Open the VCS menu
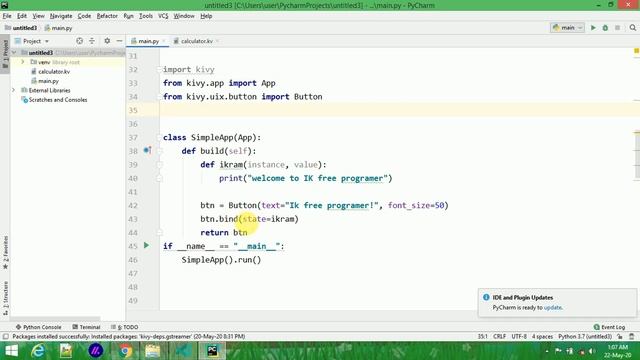This screenshot has width=640, height=360. click(x=163, y=16)
